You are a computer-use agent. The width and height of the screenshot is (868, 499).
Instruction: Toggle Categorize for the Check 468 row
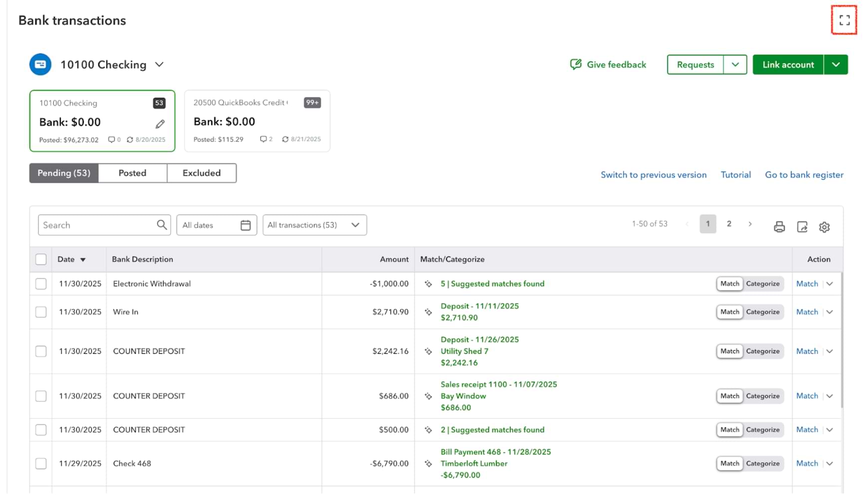763,464
